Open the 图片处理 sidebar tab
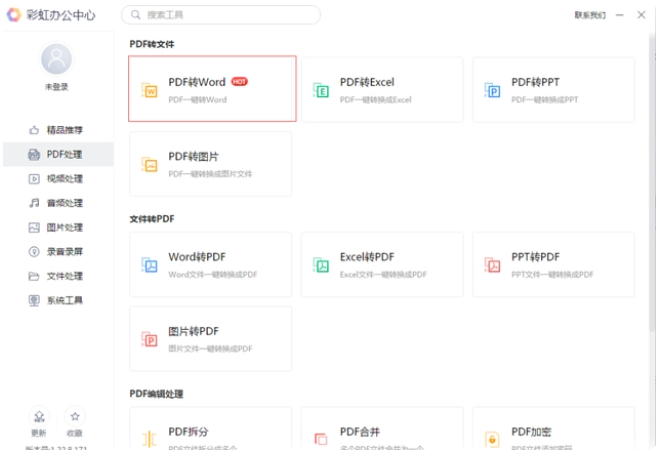The image size is (656, 452). point(58,227)
